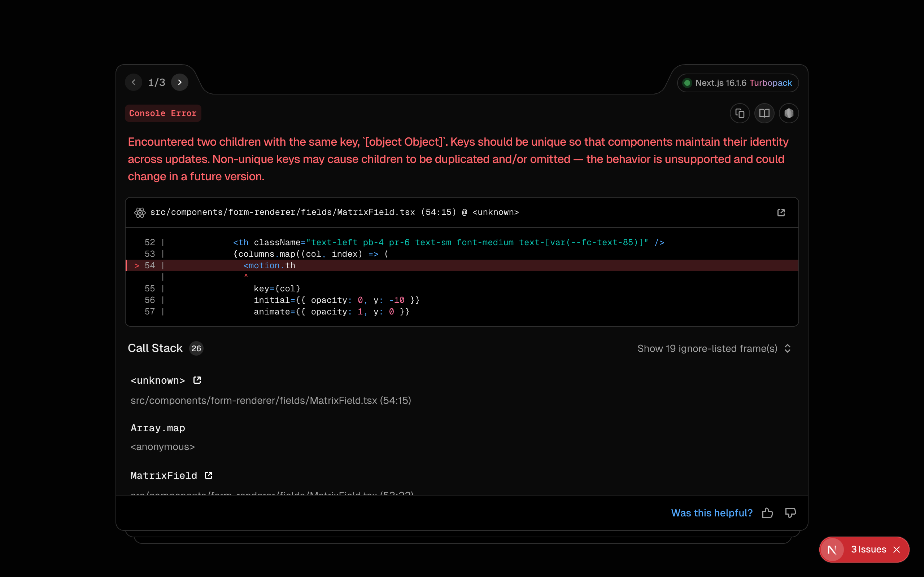The width and height of the screenshot is (924, 577).
Task: Click the Next.js N logo button
Action: click(x=832, y=550)
